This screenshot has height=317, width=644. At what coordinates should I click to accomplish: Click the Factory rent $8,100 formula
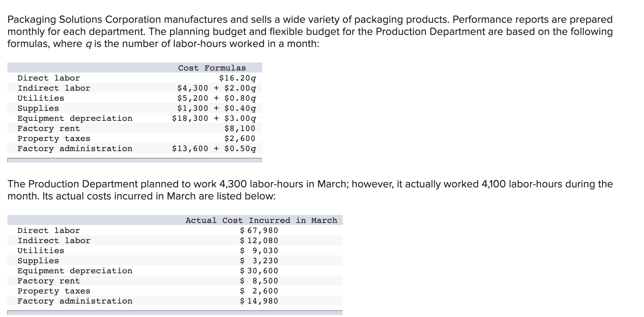(240, 128)
